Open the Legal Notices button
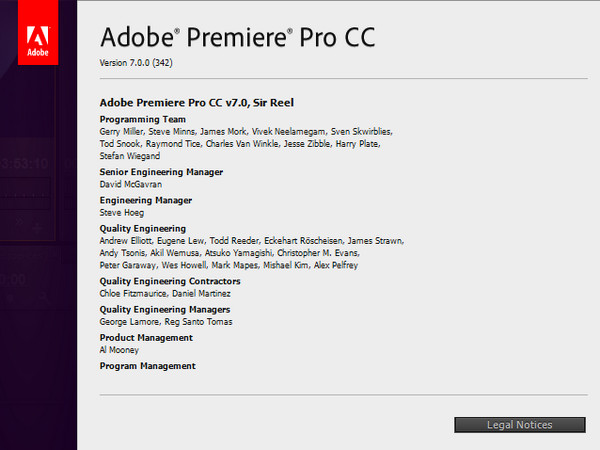Viewport: 600px width, 450px height. coord(519,425)
